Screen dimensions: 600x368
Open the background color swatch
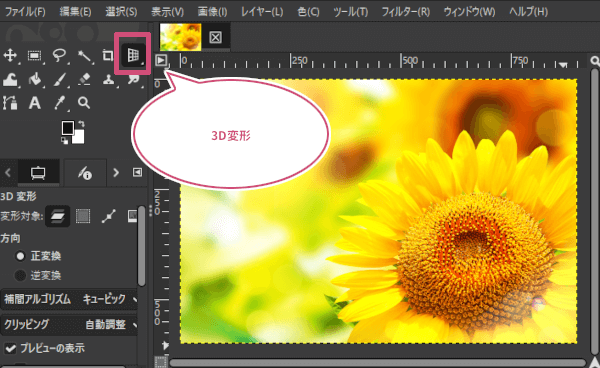(x=80, y=137)
